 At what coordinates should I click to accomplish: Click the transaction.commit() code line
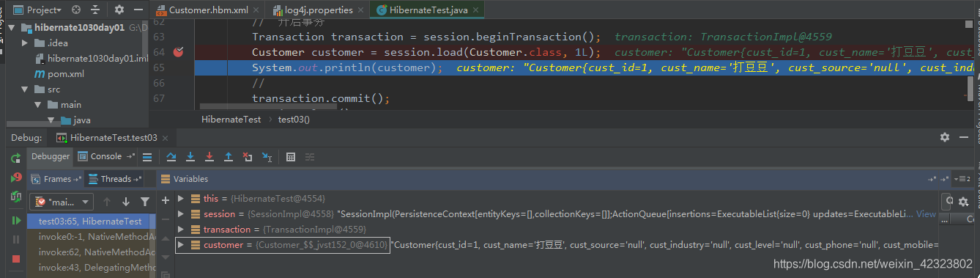(x=321, y=98)
